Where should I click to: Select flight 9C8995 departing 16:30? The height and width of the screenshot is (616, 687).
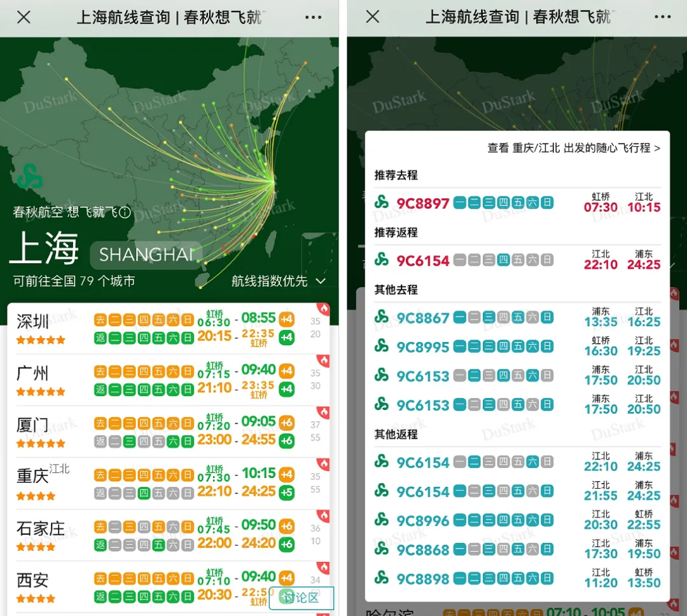point(517,346)
